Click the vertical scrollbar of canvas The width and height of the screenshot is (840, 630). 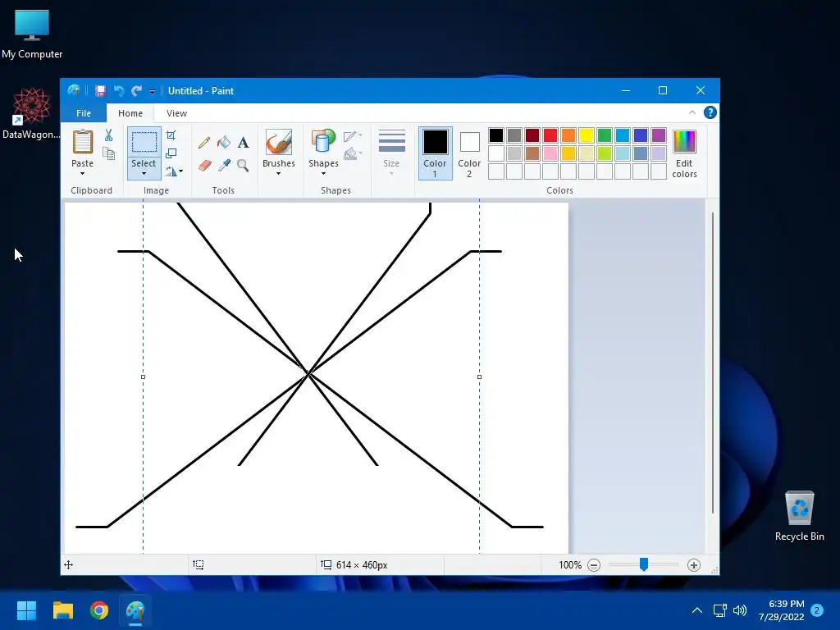coord(713,363)
